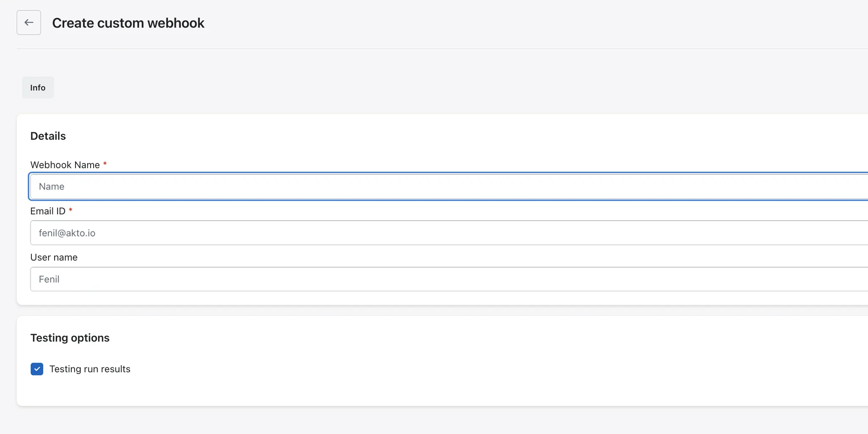
Task: Click the fenil@akto.io placeholder text
Action: 67,233
